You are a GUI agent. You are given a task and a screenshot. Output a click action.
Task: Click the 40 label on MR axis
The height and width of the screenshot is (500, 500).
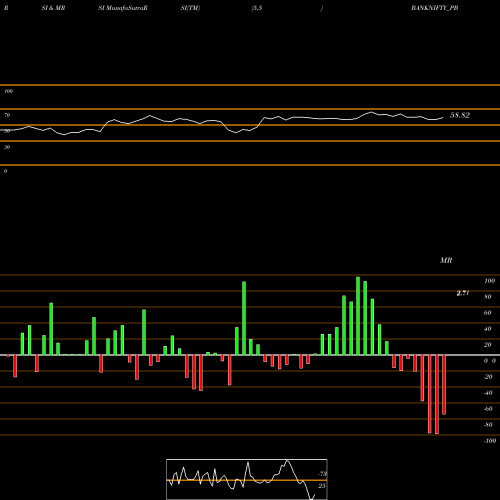pos(488,329)
